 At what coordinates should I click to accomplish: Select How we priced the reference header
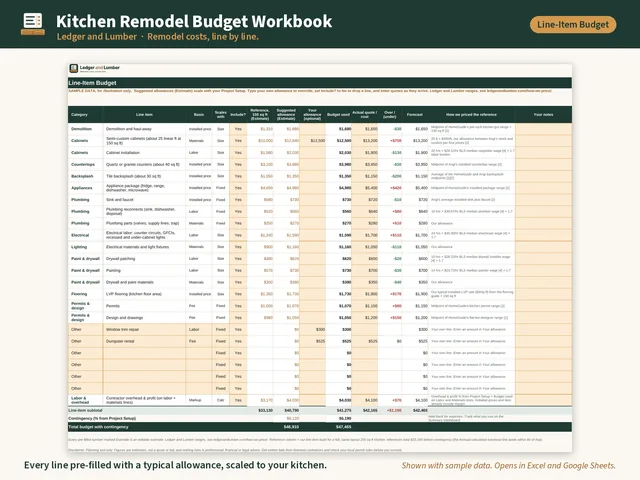[x=471, y=115]
